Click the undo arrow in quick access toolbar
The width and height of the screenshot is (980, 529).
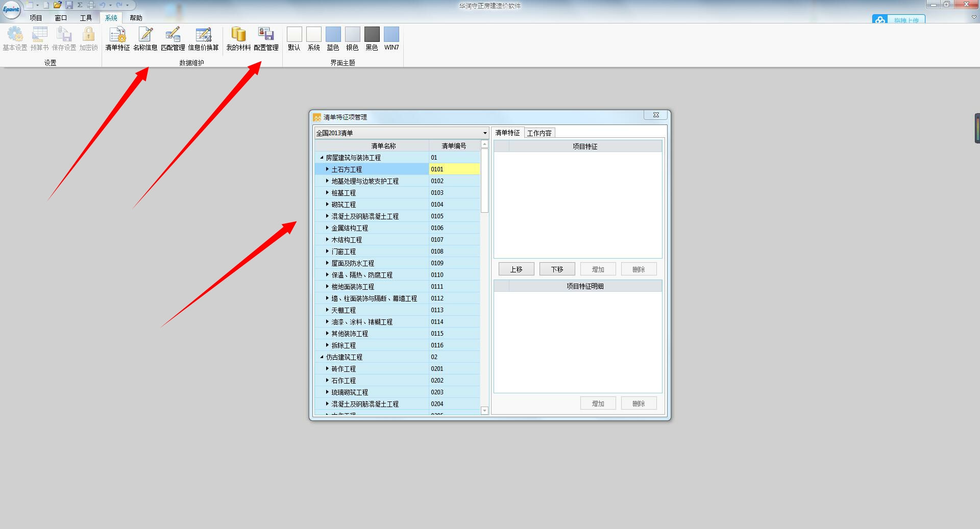point(102,5)
